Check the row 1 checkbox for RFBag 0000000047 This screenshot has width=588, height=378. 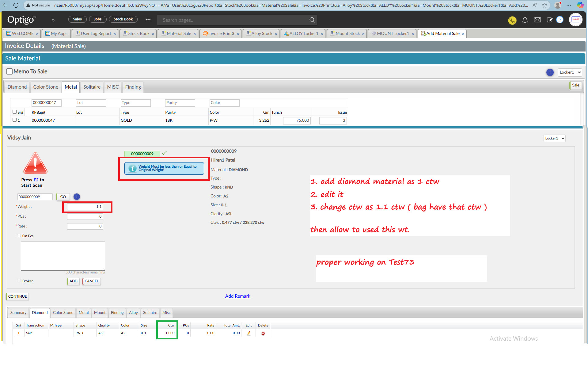14,120
